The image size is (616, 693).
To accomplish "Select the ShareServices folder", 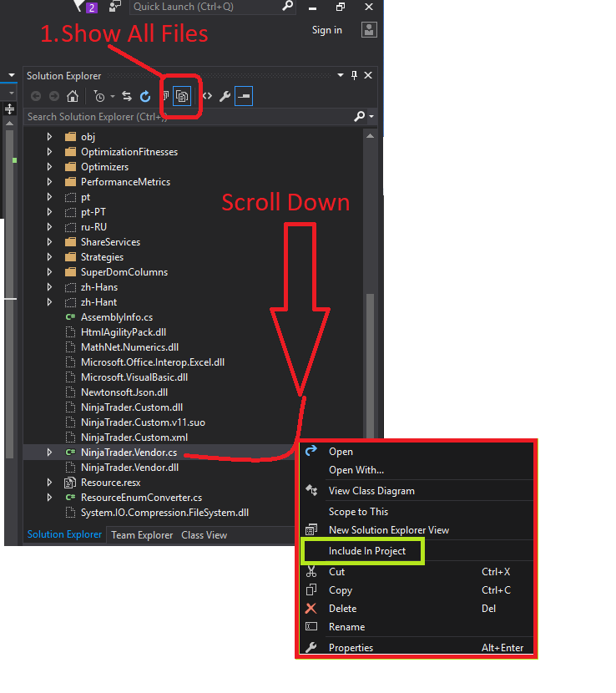I will tap(110, 242).
